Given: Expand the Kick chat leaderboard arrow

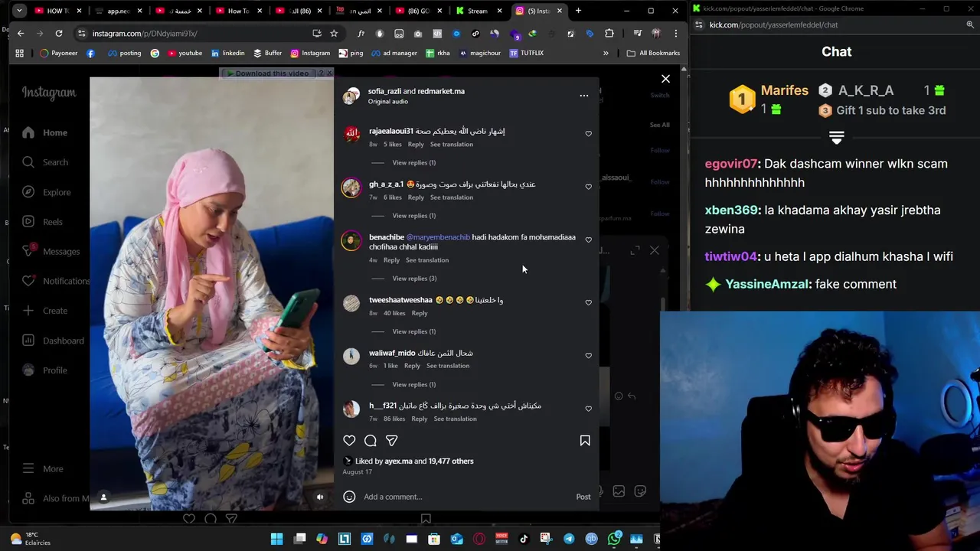Looking at the screenshot, I should click(x=836, y=139).
